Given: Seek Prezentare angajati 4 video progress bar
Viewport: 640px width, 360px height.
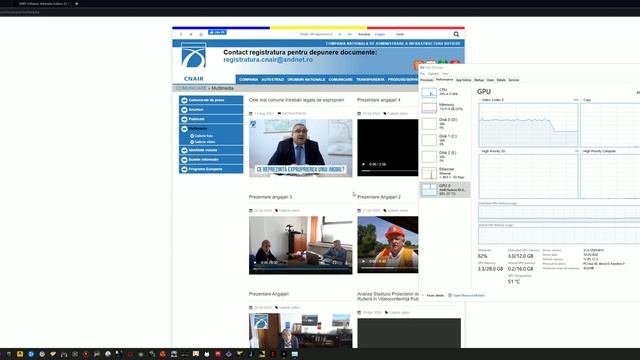Looking at the screenshot, I should 389,171.
